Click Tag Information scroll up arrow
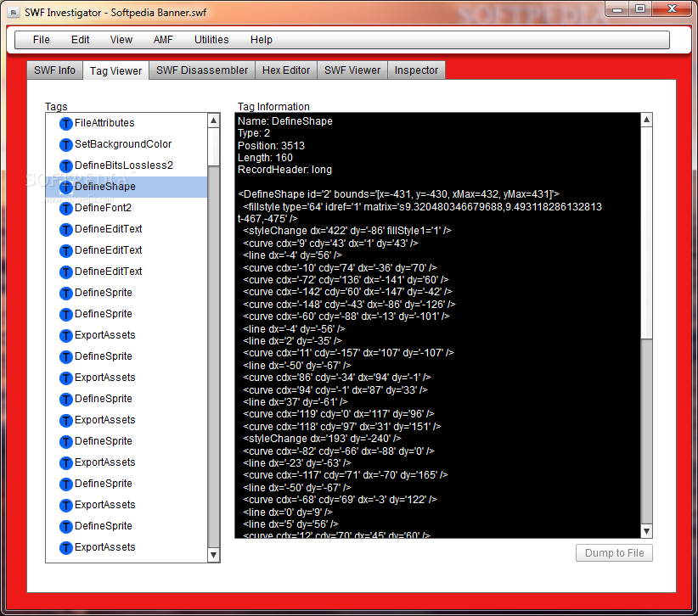 646,120
